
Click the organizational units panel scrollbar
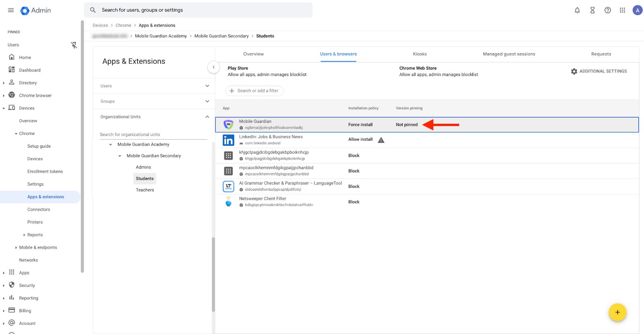click(213, 274)
